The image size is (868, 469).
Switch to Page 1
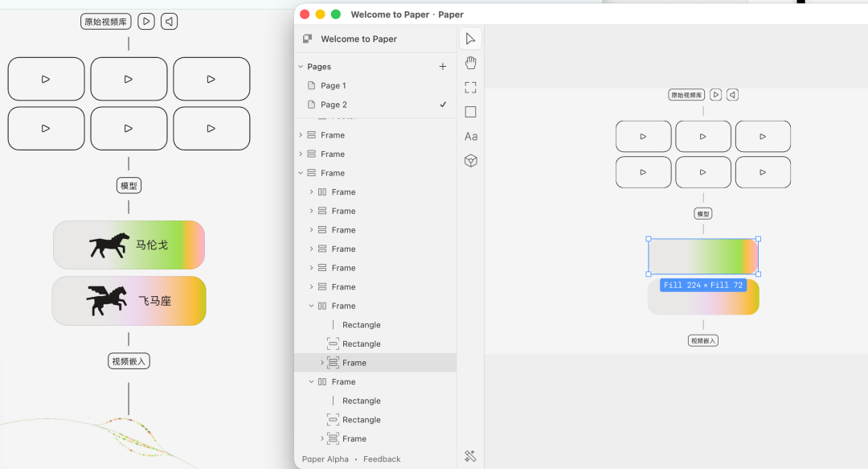[334, 85]
